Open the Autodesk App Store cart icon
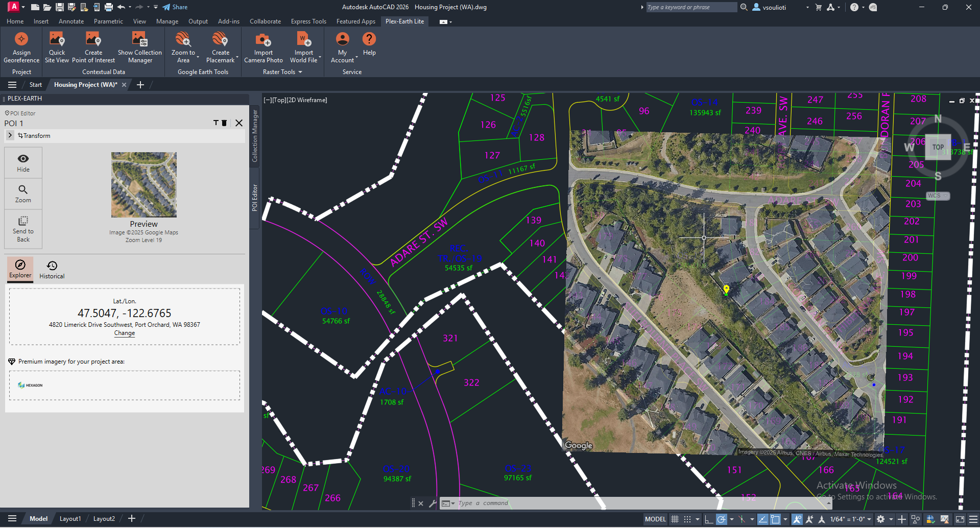This screenshot has height=528, width=980. pyautogui.click(x=819, y=7)
